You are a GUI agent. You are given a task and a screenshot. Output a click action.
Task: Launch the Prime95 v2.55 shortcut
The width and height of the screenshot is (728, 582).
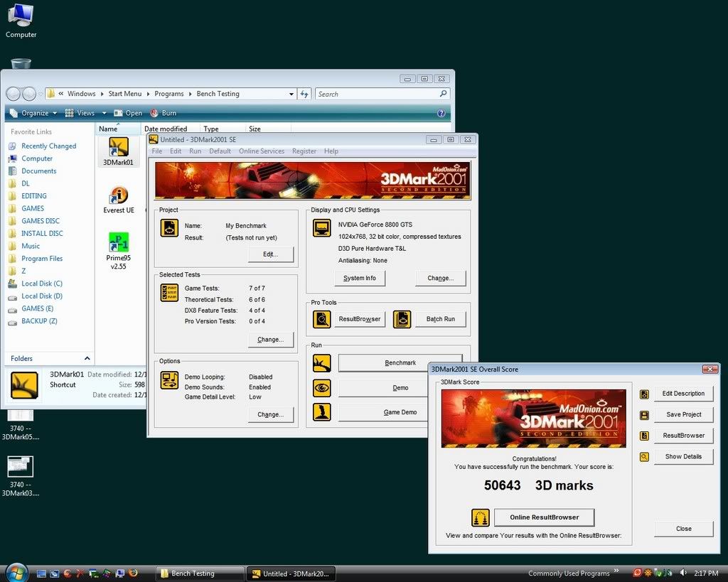click(x=119, y=251)
